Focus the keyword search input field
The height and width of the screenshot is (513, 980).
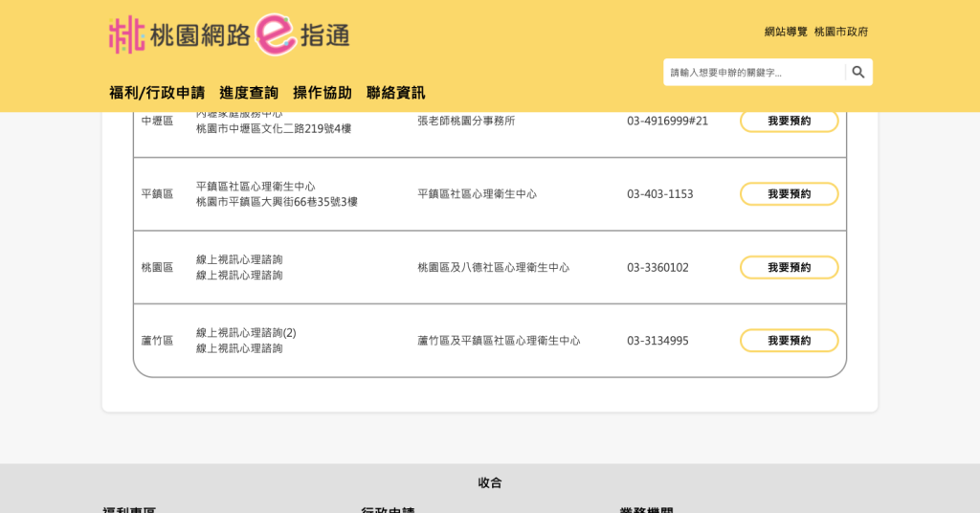click(754, 73)
